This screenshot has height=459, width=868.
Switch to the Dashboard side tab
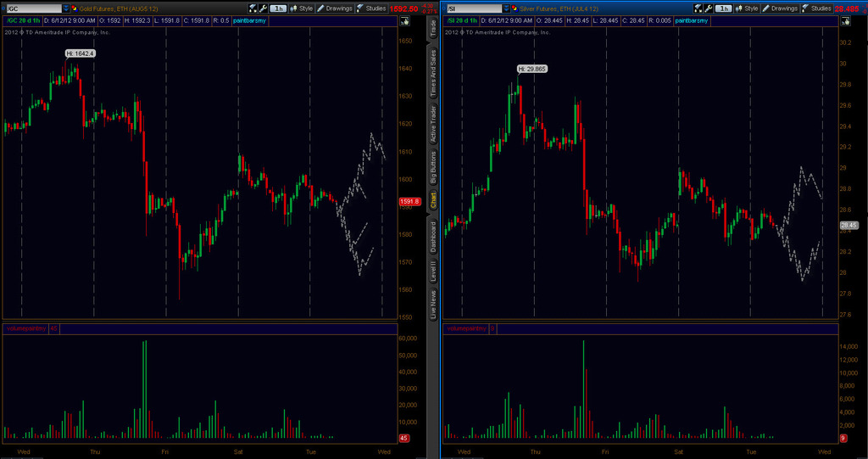click(433, 237)
